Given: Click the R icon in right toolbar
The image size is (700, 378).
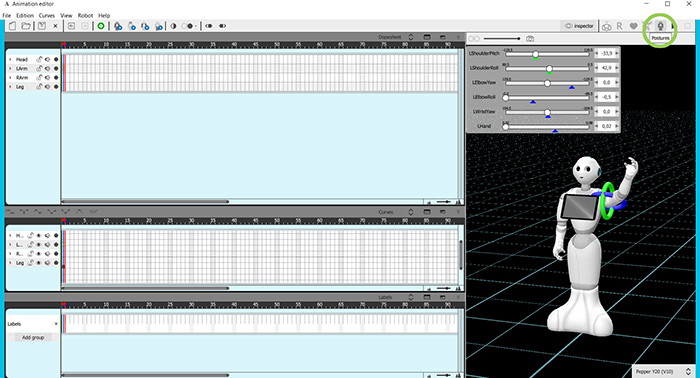Looking at the screenshot, I should tap(620, 26).
